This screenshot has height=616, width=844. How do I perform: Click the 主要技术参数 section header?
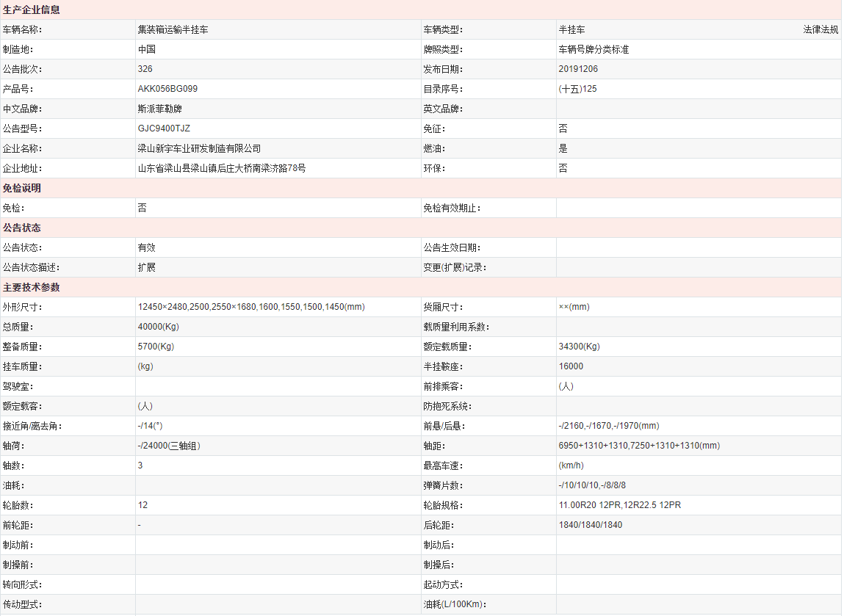32,288
